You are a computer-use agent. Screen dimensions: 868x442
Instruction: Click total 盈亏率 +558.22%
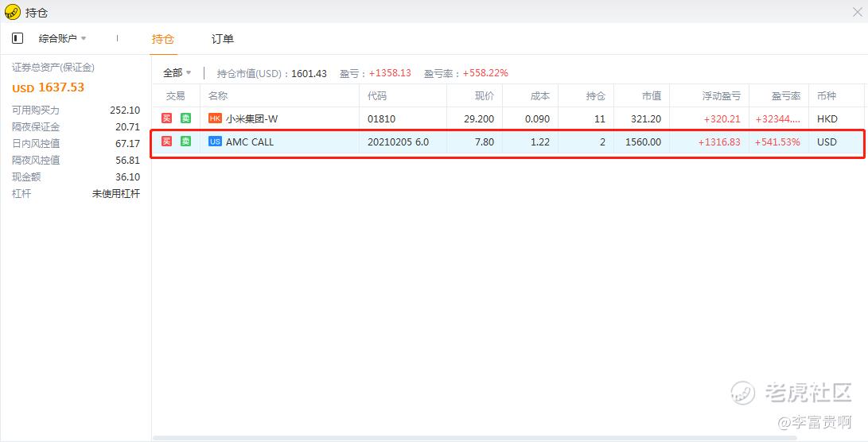click(485, 73)
